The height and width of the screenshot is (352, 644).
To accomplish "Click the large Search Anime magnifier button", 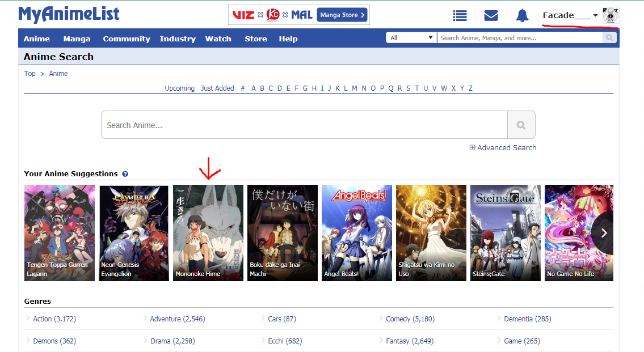I will click(521, 125).
